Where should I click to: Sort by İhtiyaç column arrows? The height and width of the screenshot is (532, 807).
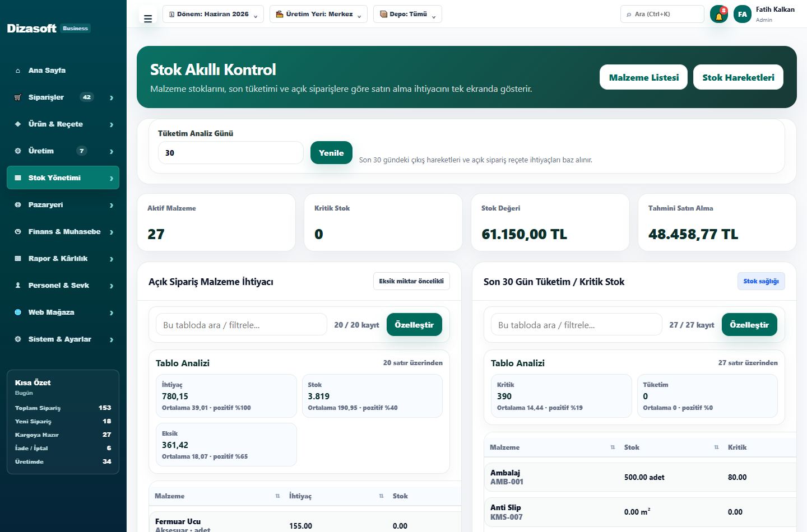click(381, 496)
